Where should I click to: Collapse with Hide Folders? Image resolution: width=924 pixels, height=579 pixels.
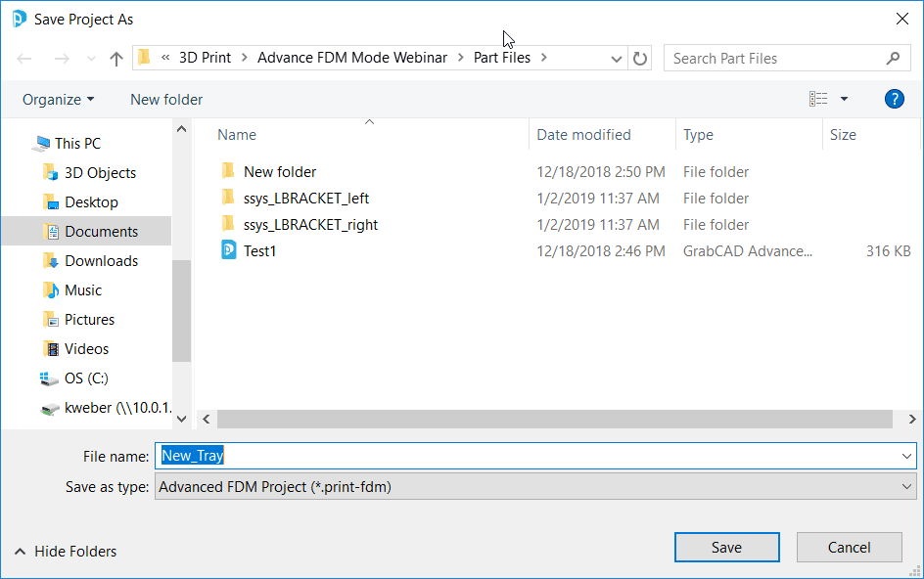click(x=66, y=552)
